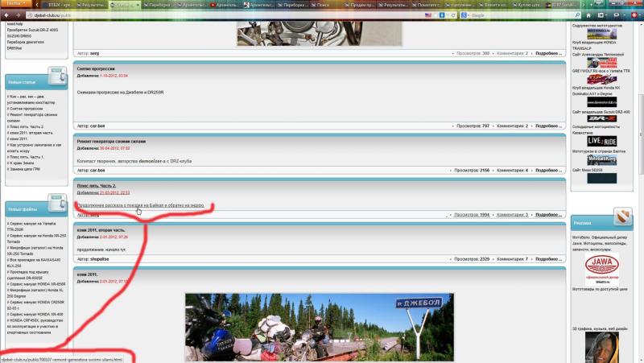644x363 pixels.
Task: Open sidebar link Снятие прогрессии
Action: tap(25, 109)
